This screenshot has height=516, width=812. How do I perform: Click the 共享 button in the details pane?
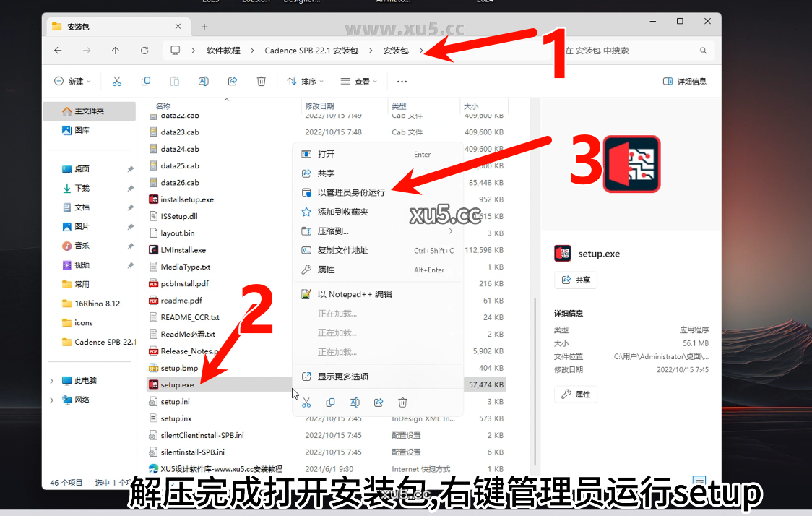[x=575, y=280]
